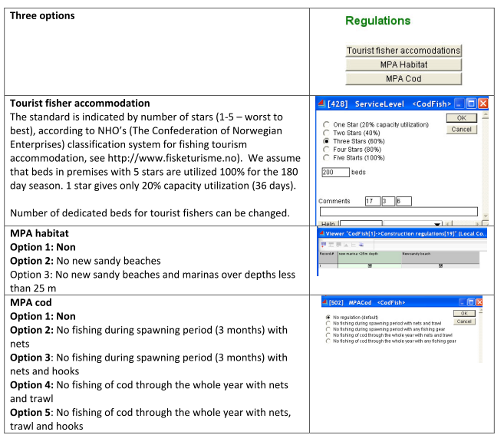Toggle the new marina <25m depth checkbox
504x435 pixels.
pos(370,266)
